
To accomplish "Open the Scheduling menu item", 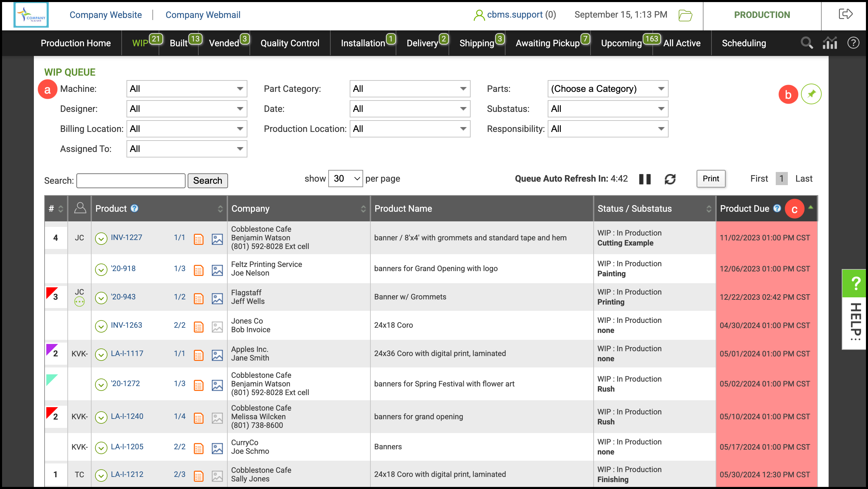I will click(x=744, y=43).
